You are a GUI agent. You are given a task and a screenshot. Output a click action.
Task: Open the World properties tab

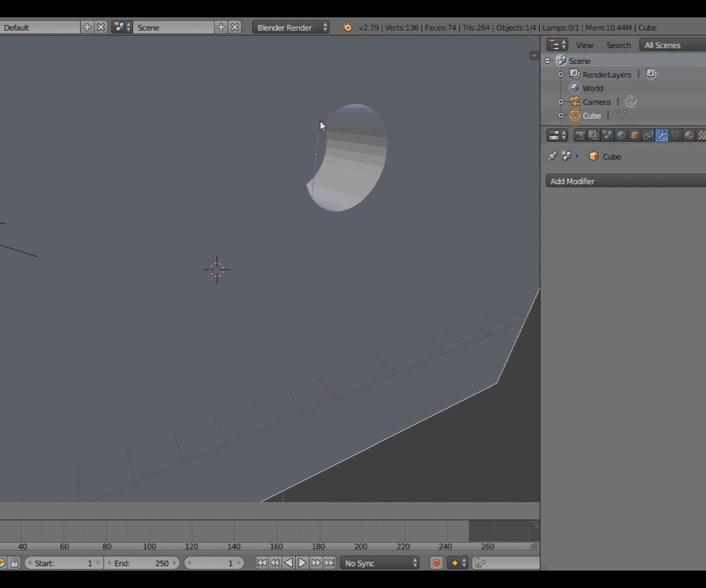coord(620,135)
